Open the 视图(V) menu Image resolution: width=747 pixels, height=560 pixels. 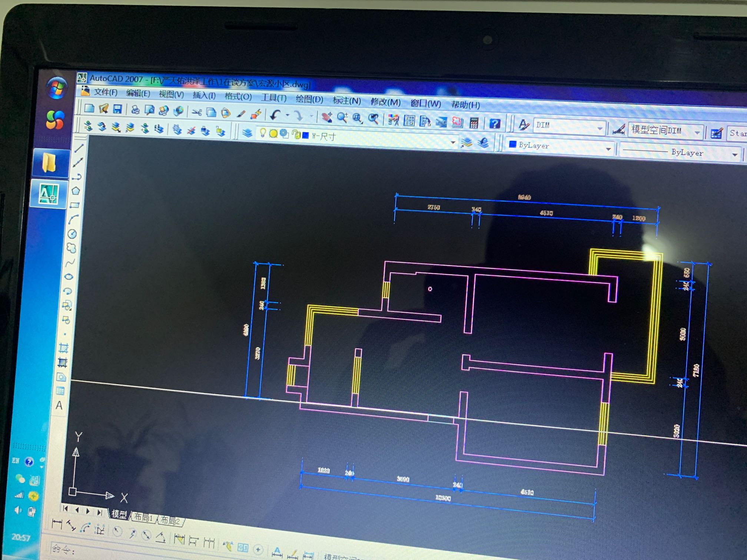coord(171,94)
